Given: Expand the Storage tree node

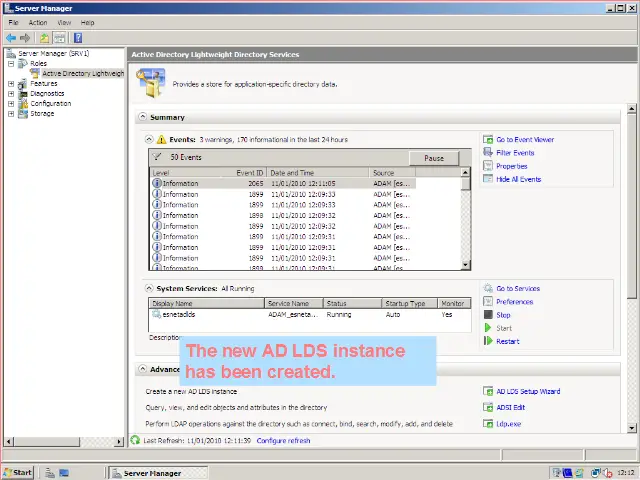Looking at the screenshot, I should click(x=11, y=113).
